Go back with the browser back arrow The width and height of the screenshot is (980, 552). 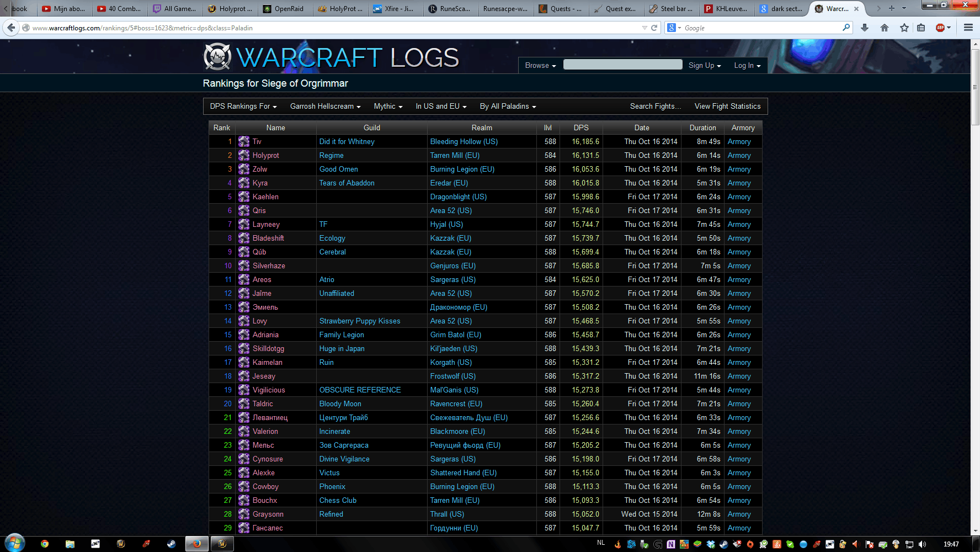click(10, 28)
